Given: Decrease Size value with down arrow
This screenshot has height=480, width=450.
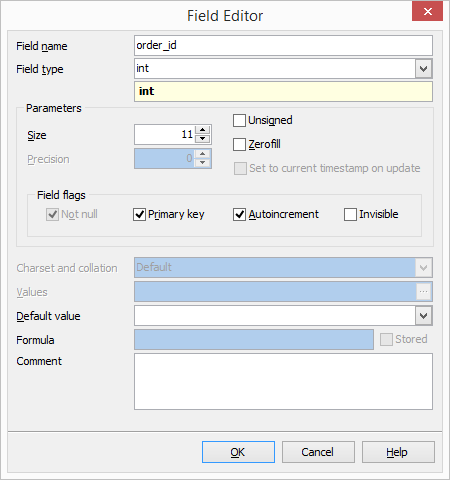Looking at the screenshot, I should 203,139.
